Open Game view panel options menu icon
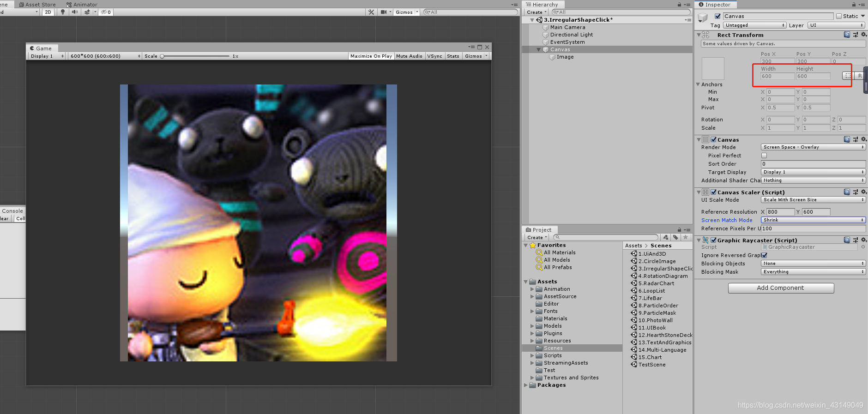Screen dimensions: 868x414 471,47
